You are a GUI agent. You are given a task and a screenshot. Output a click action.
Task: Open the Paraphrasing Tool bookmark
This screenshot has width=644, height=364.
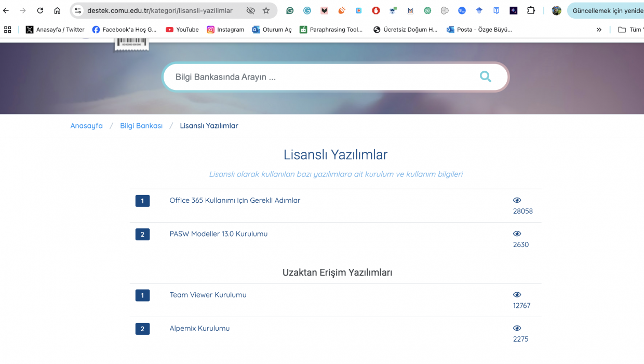pyautogui.click(x=331, y=30)
